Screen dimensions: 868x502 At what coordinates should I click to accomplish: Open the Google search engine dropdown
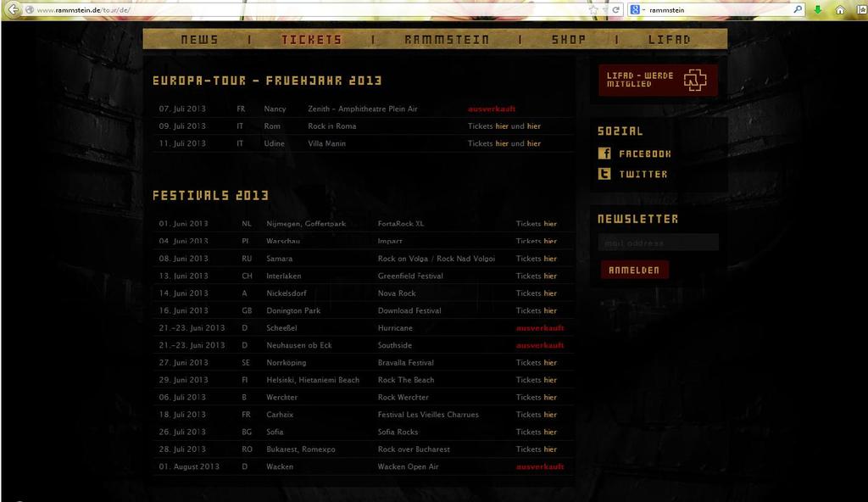coord(637,10)
